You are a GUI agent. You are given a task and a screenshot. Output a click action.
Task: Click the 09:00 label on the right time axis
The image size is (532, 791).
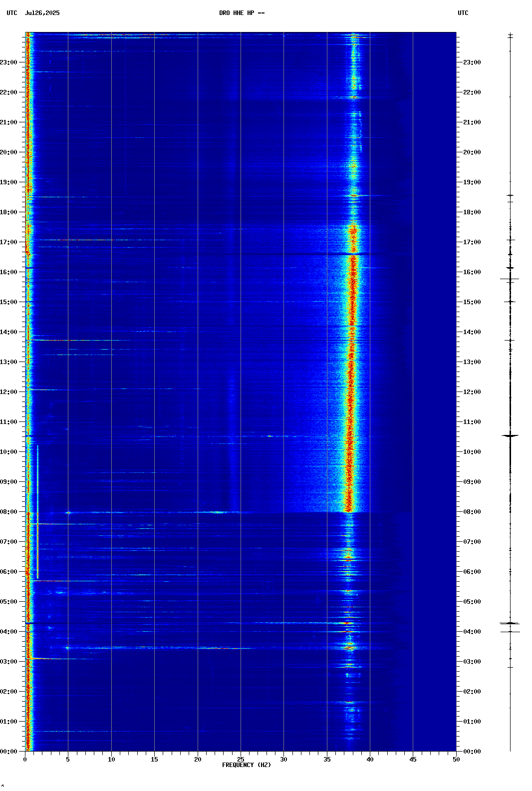coord(472,482)
